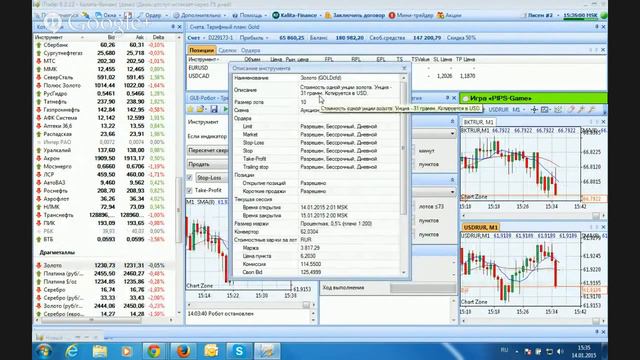Open the Дополнительно menu

coord(199,15)
